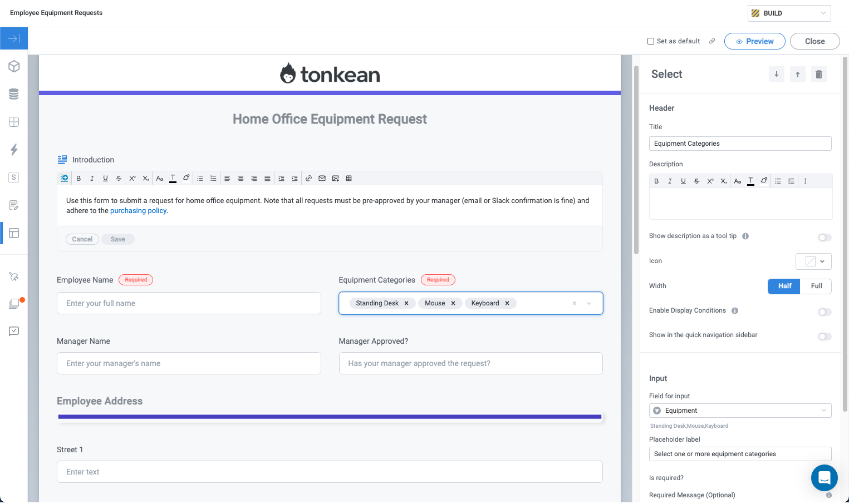Open the lightning bolt triggers icon
Screen dimensions: 849x504
point(14,149)
